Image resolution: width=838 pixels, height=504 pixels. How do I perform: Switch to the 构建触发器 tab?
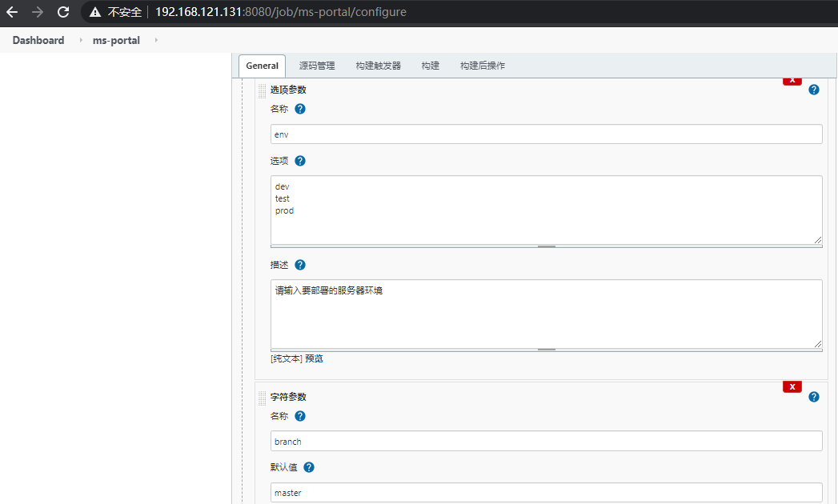(x=379, y=66)
